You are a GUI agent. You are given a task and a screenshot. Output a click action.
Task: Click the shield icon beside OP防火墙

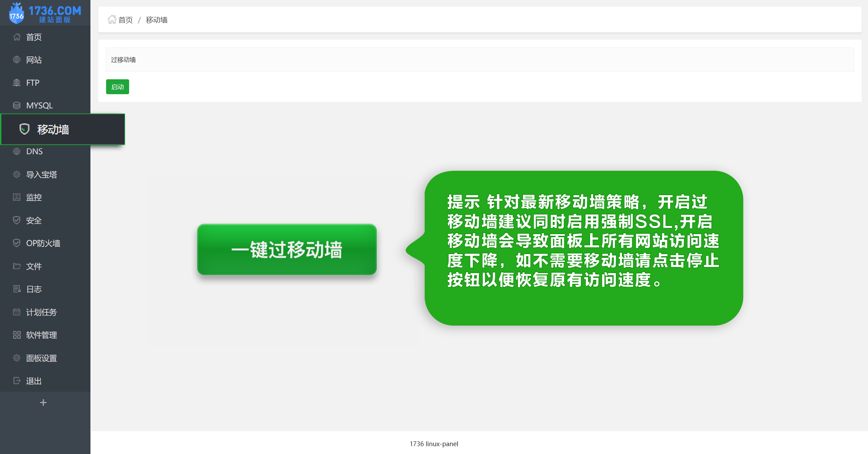(17, 243)
